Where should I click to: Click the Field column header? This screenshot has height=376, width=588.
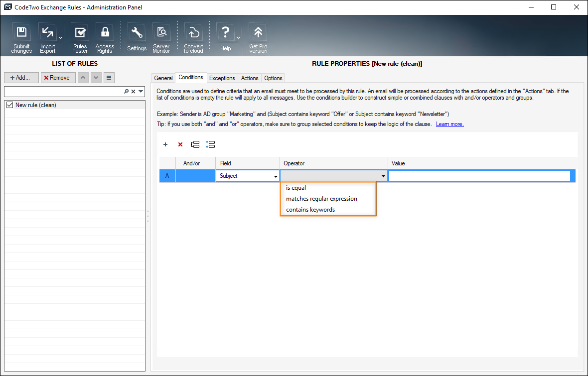pos(248,163)
